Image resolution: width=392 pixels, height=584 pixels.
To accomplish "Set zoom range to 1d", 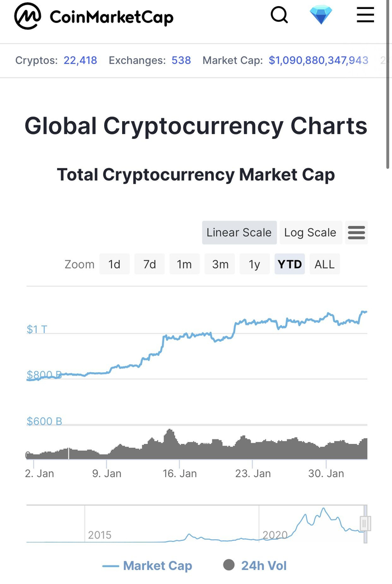I will (114, 264).
